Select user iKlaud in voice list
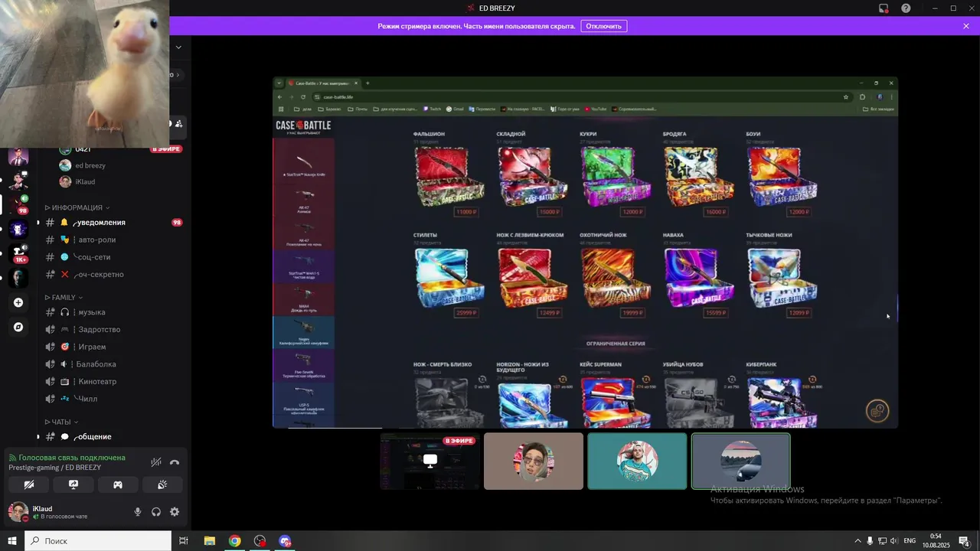Viewport: 980px width, 551px height. coord(85,181)
